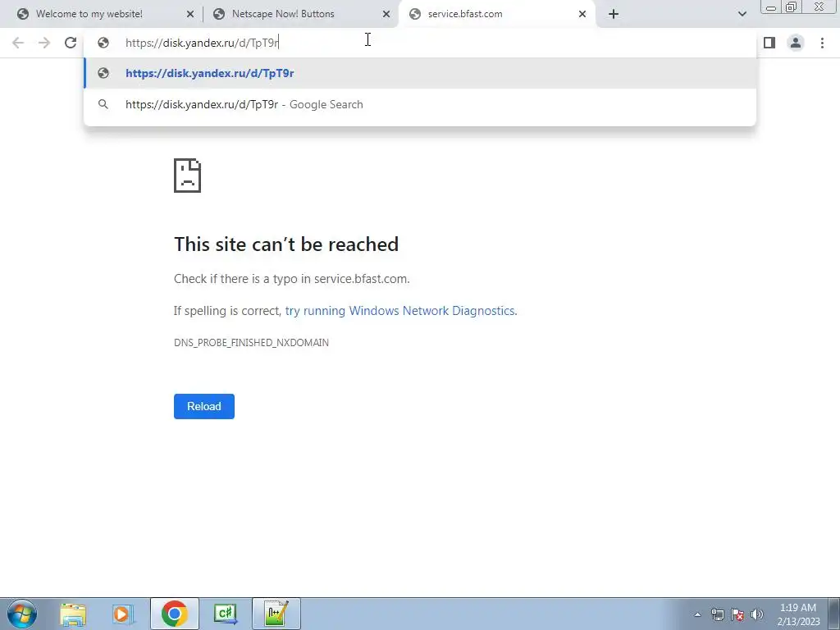Open Action Center flag tray icon
The image size is (840, 630).
pos(737,614)
